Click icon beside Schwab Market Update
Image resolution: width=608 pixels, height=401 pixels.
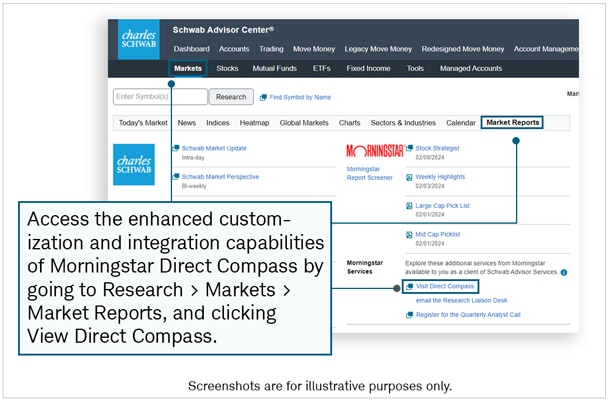pos(176,148)
